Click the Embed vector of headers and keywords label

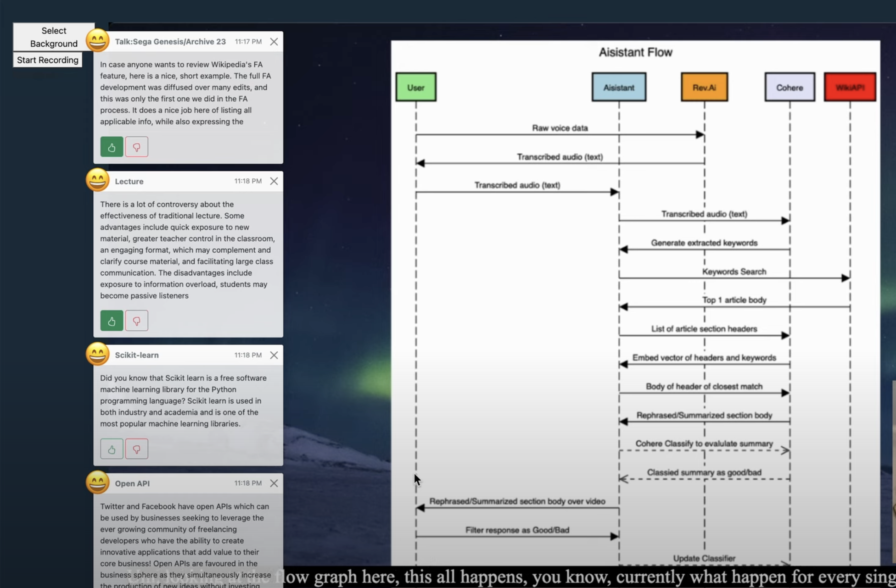[x=704, y=358]
